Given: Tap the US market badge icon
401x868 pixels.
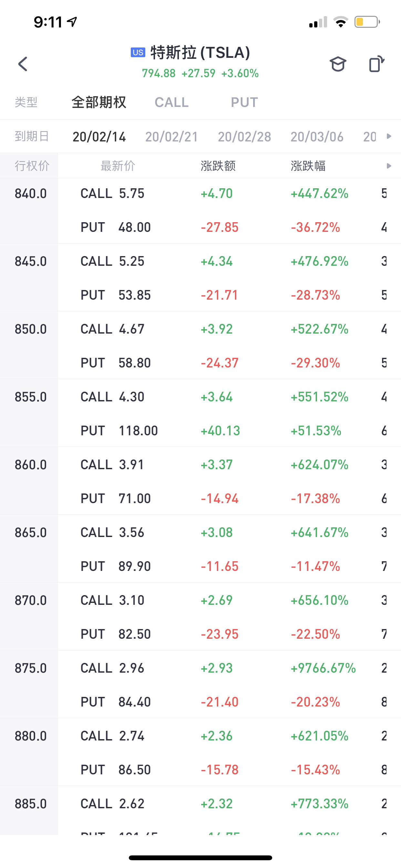Looking at the screenshot, I should (138, 53).
